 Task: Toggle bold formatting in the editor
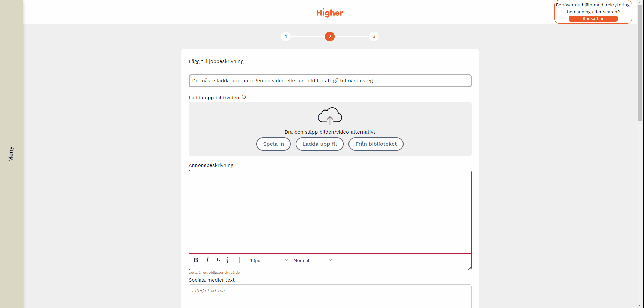pyautogui.click(x=196, y=260)
